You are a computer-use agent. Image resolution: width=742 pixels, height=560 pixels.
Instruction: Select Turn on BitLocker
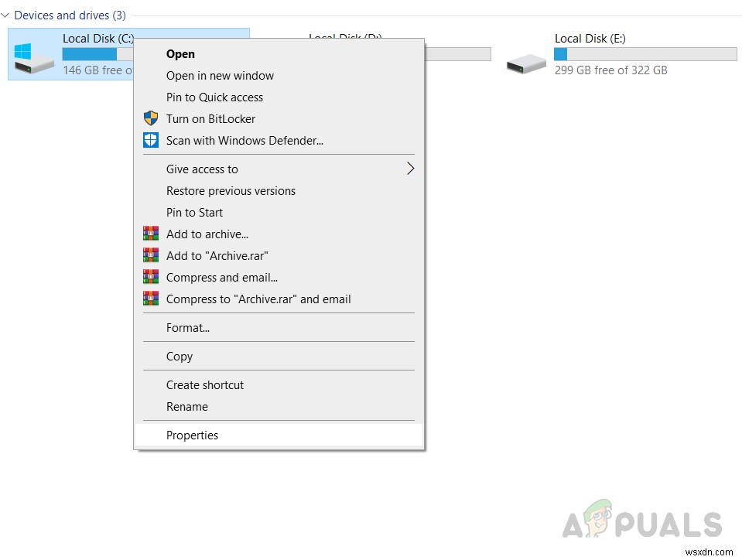(x=210, y=118)
